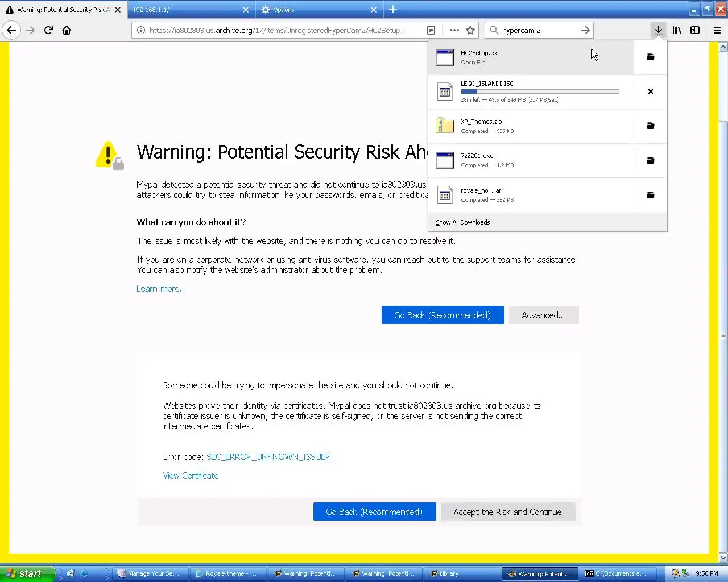Click the upper Go Back (Recommended) button
Image resolution: width=728 pixels, height=582 pixels.
pos(442,315)
